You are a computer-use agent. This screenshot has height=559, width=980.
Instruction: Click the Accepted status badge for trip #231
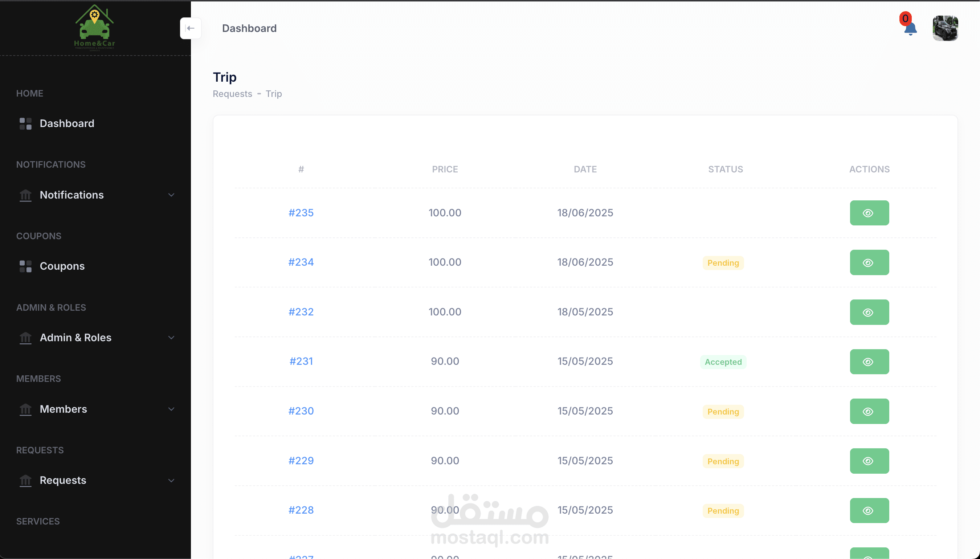[723, 361]
